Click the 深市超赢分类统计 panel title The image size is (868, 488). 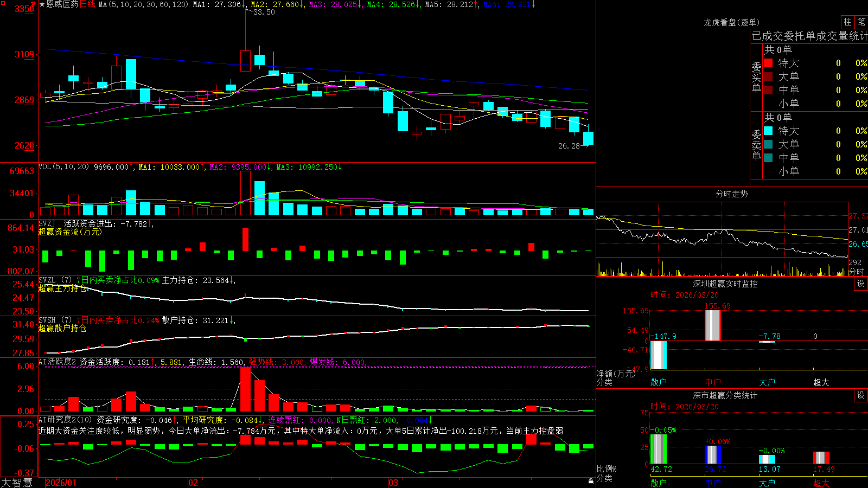725,395
